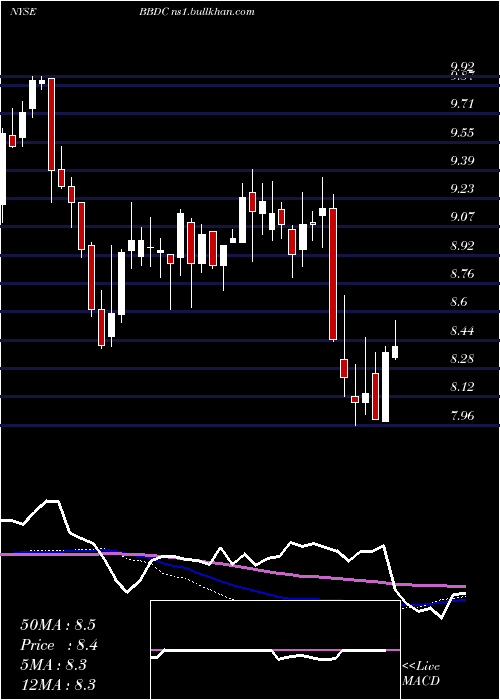
Task: Click the NYSE exchange label
Action: [23, 12]
